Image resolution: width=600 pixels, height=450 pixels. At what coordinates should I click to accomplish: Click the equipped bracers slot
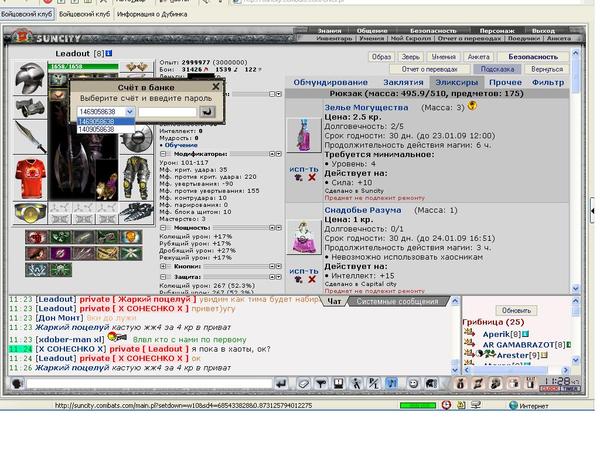30,108
